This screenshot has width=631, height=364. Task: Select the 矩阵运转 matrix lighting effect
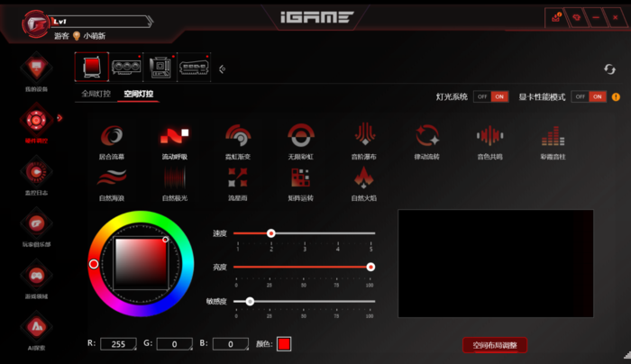[300, 184]
